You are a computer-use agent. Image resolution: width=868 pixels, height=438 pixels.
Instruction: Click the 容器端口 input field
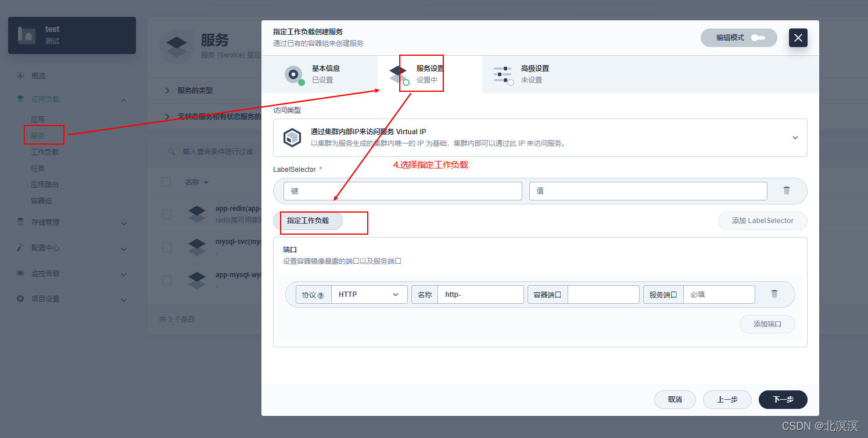[x=604, y=295]
